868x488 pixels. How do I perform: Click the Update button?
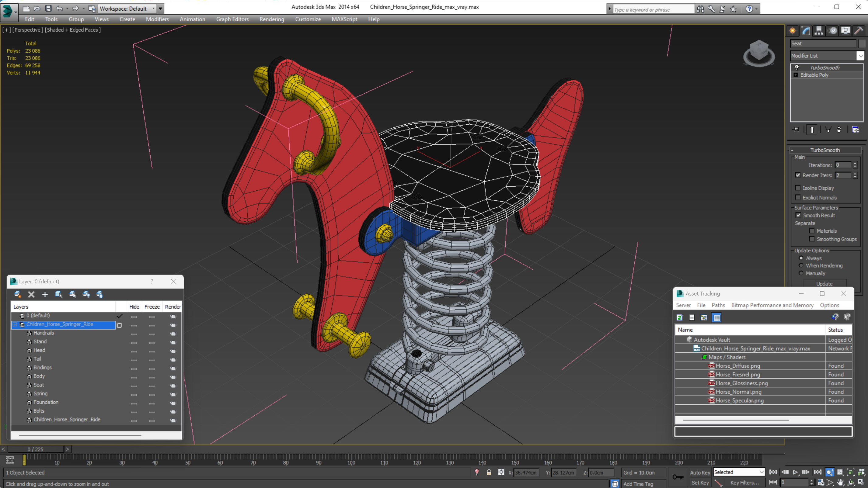824,284
